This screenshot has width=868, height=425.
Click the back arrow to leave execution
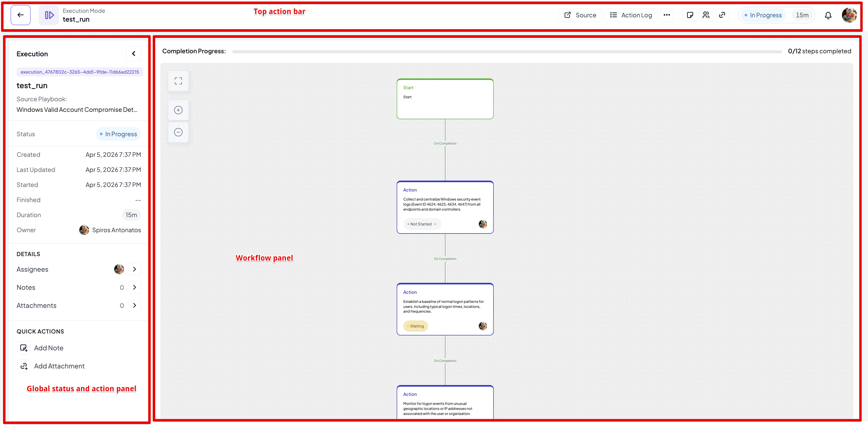20,15
